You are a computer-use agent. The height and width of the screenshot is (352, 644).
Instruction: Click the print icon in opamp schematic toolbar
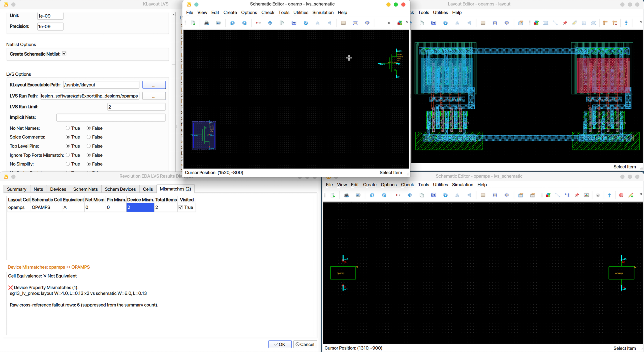[206, 23]
